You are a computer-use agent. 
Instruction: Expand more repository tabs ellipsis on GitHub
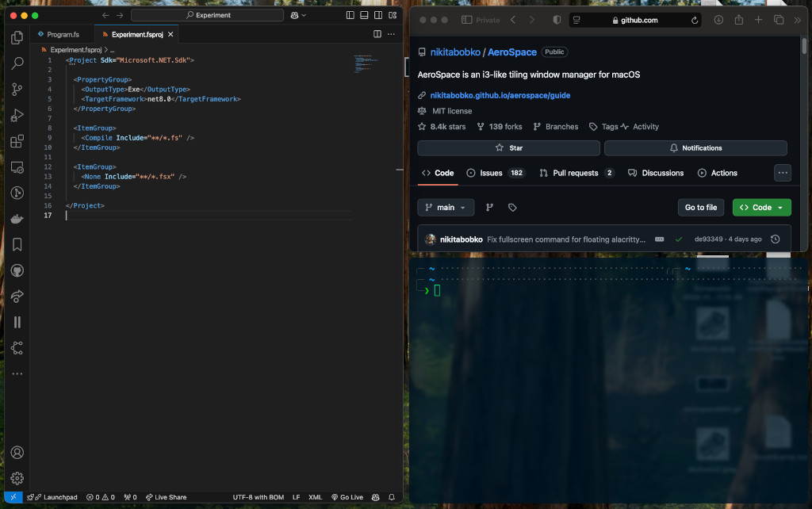(783, 173)
